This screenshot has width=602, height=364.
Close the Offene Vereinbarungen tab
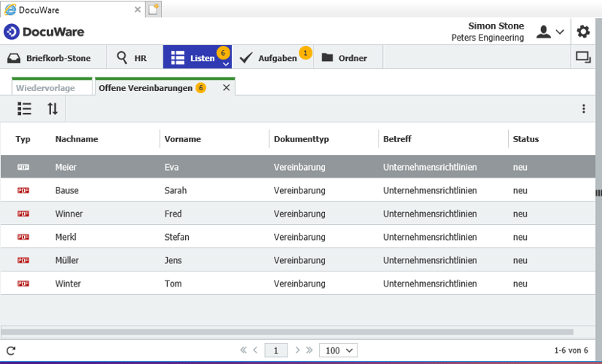pyautogui.click(x=226, y=88)
